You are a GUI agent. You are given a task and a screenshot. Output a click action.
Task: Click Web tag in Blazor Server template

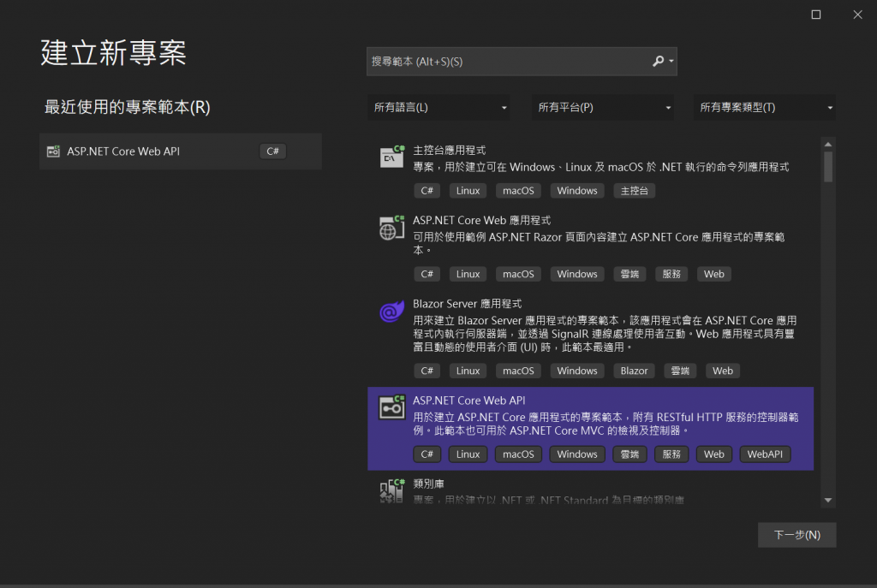coord(722,371)
